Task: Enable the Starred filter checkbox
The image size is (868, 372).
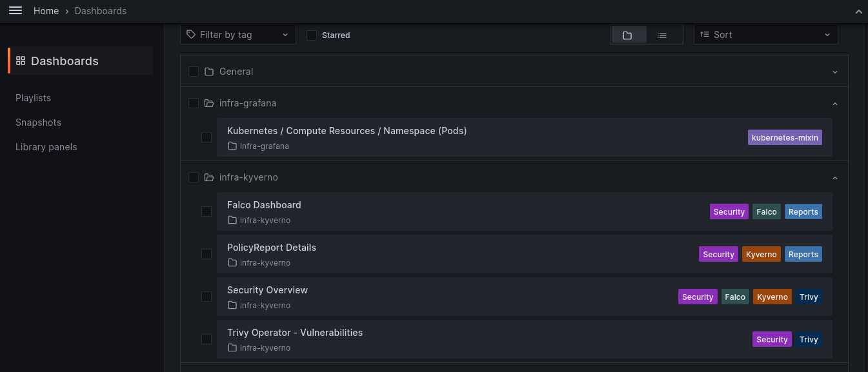Action: (312, 35)
